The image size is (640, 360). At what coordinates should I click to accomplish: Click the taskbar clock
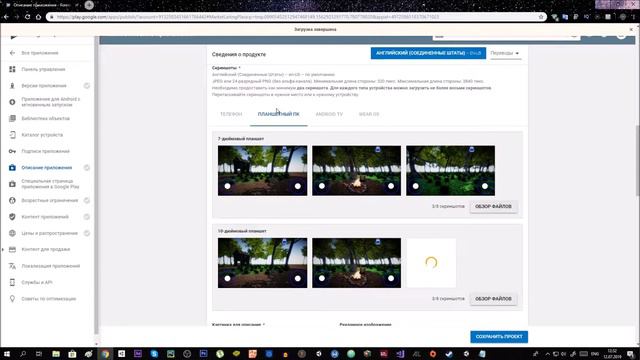click(612, 354)
